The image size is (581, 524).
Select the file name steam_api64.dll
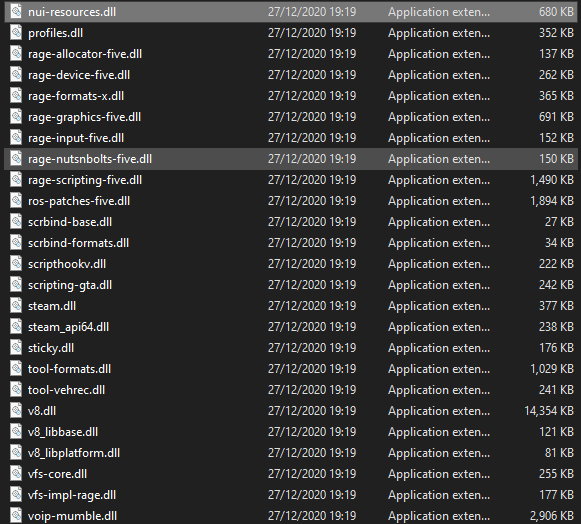(69, 327)
